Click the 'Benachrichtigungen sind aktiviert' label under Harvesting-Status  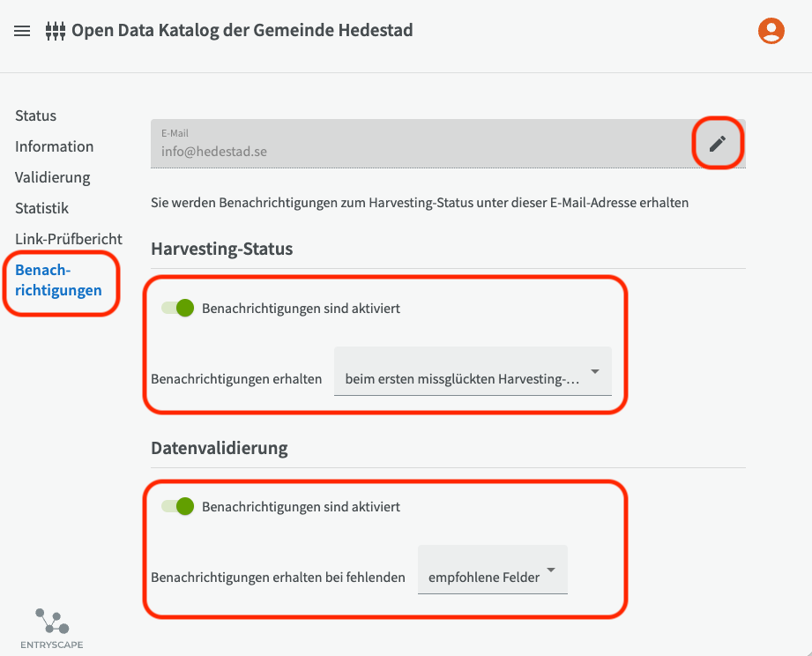point(301,309)
